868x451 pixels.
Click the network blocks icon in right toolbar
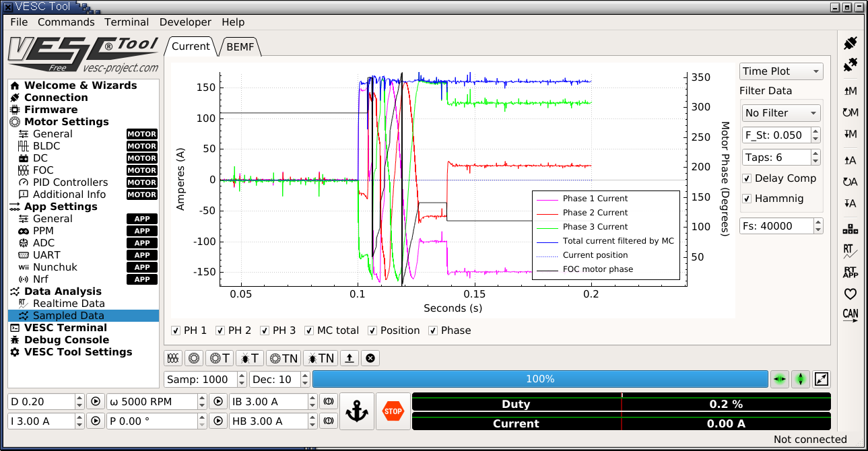click(850, 230)
